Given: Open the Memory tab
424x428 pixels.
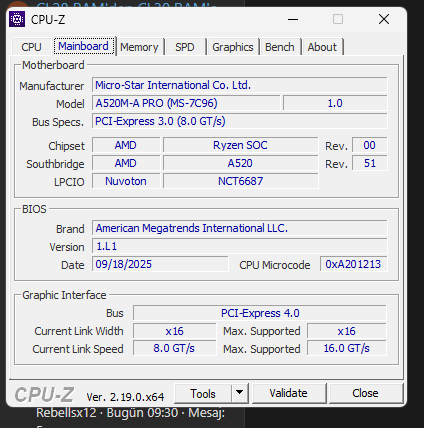Looking at the screenshot, I should pos(139,47).
